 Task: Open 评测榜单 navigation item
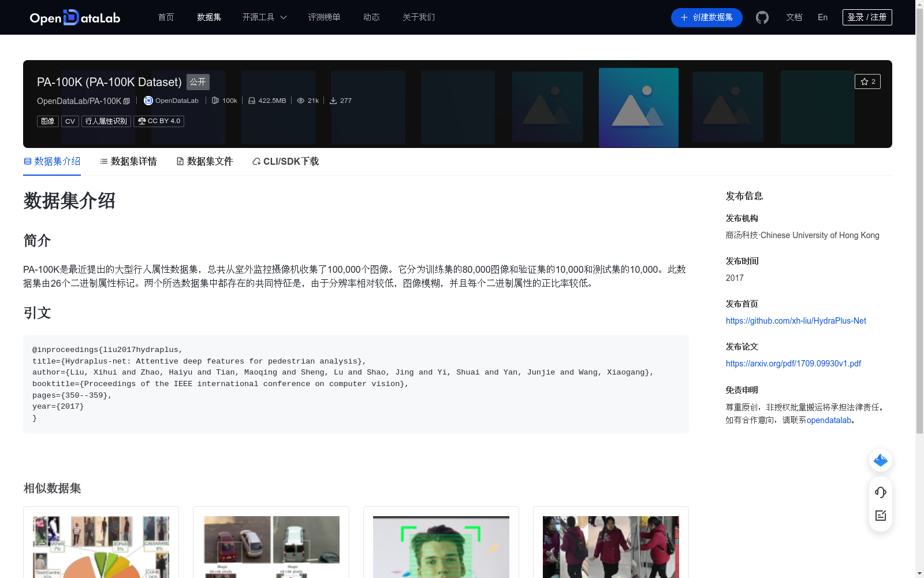pos(324,17)
